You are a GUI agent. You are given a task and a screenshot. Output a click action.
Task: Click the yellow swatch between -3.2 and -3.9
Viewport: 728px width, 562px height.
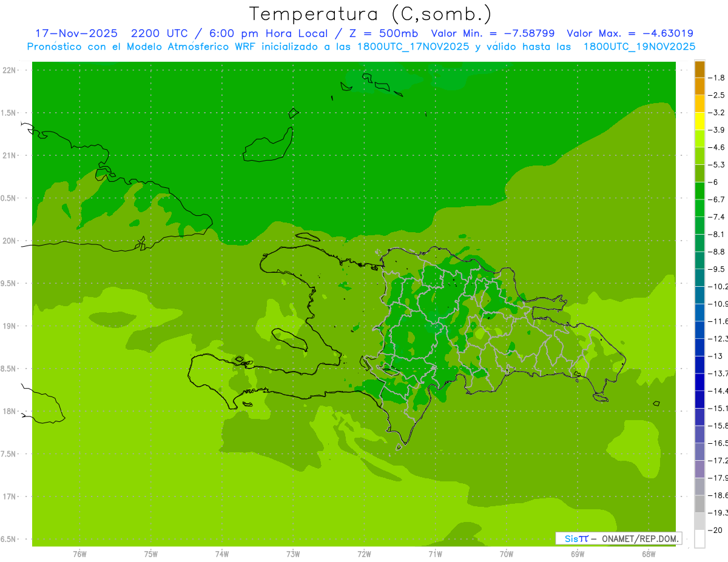[699, 121]
